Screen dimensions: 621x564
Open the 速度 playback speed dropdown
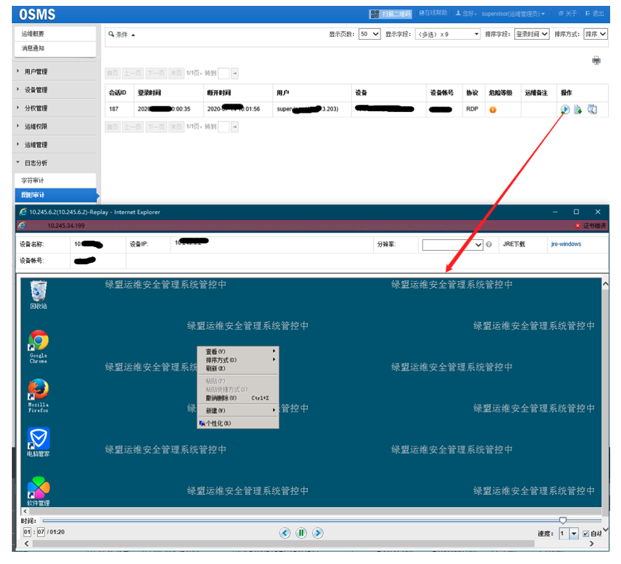tap(568, 533)
